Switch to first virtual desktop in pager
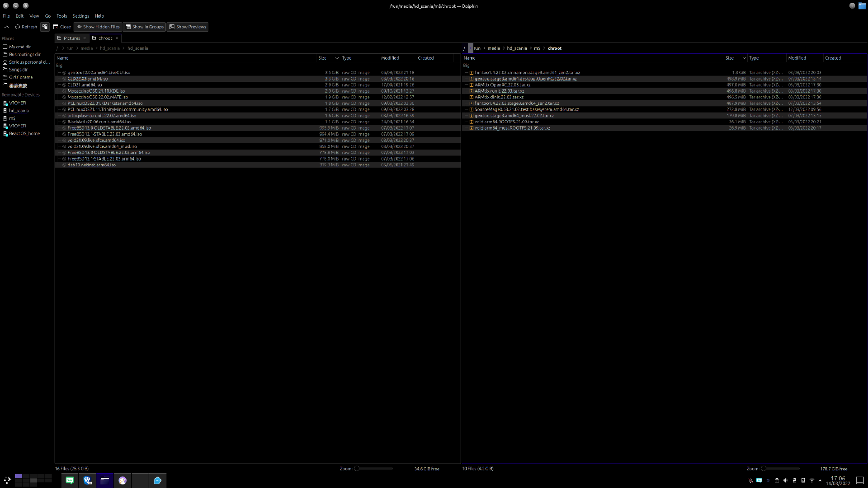 pos(19,476)
